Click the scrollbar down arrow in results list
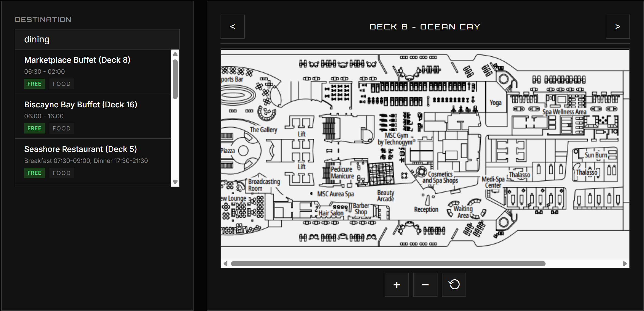 tap(175, 182)
